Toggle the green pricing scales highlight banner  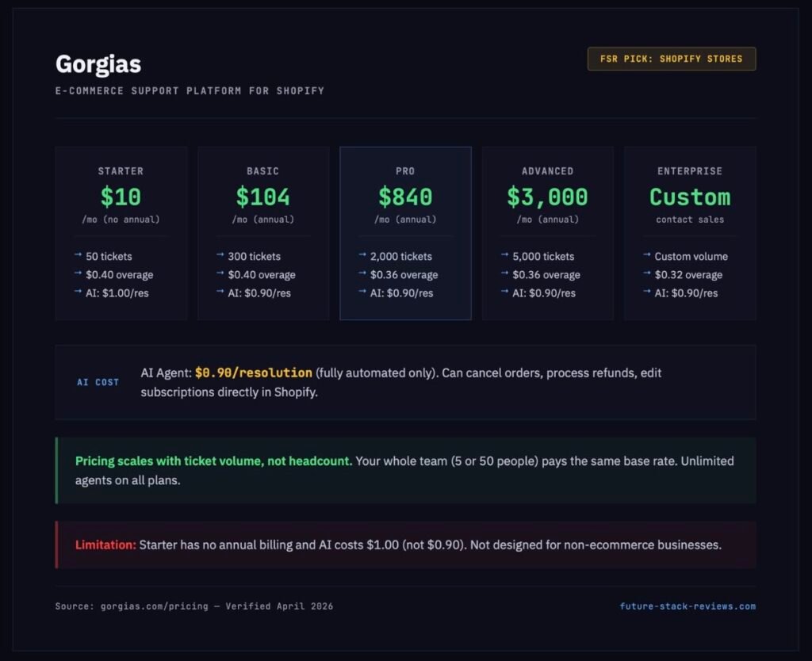coord(406,470)
